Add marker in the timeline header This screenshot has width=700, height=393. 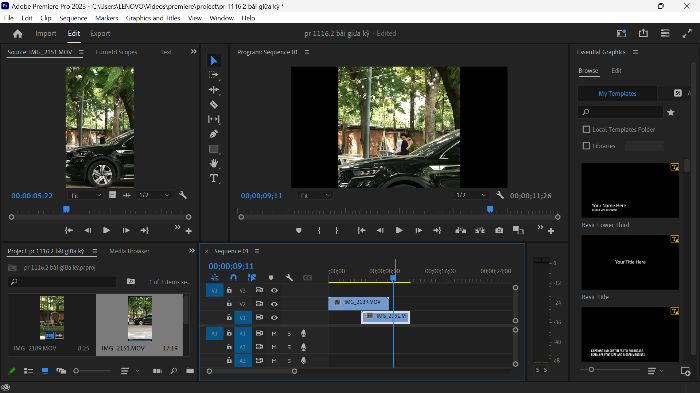tap(271, 277)
